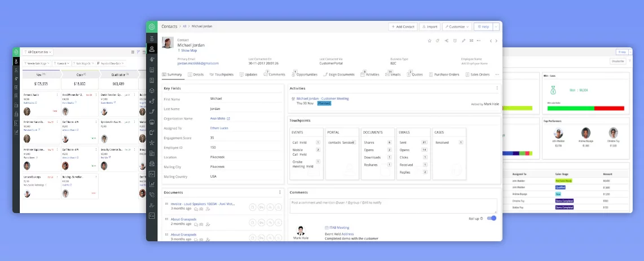Viewport: 644px width, 261px height.
Task: Expand the All Opportunities view dropdown
Action: [36, 51]
